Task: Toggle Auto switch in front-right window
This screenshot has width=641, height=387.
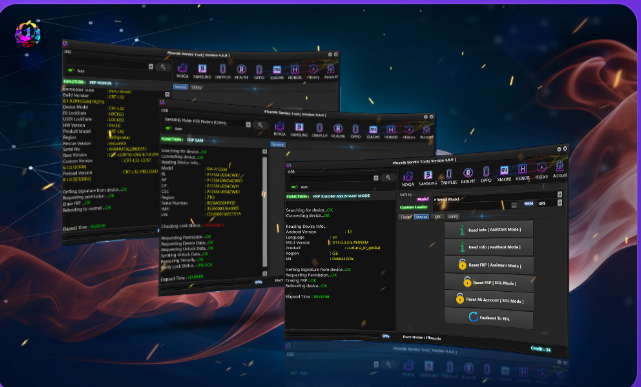Action: tap(294, 187)
